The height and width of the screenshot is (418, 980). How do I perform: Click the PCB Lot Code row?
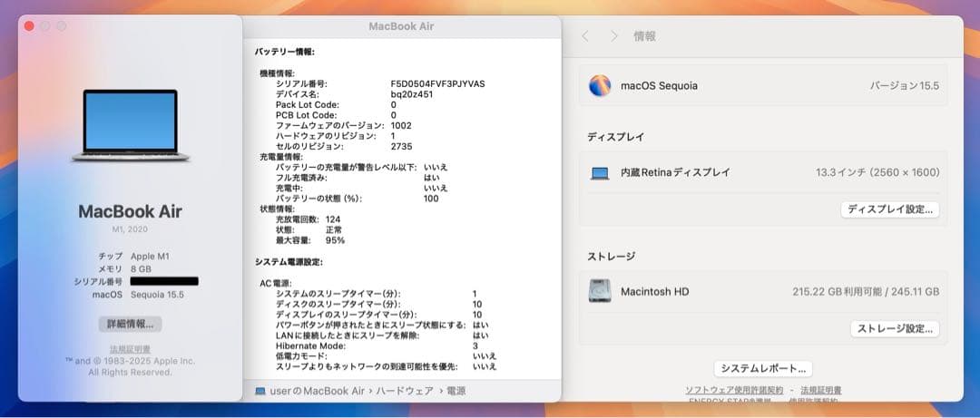click(x=337, y=115)
